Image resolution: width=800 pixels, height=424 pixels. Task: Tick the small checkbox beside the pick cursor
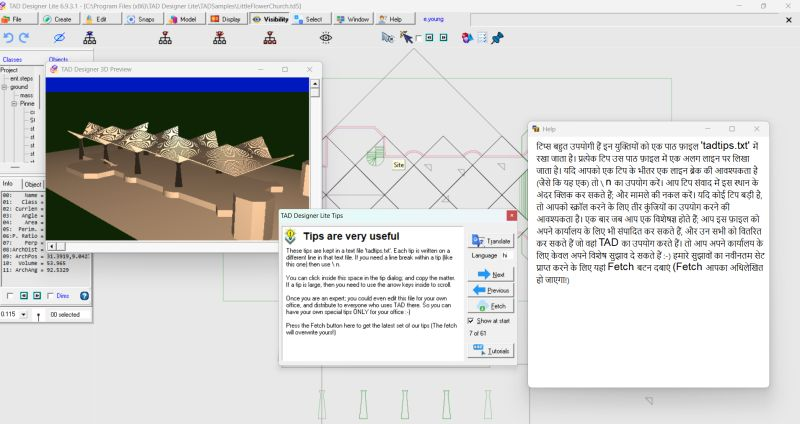tap(418, 38)
